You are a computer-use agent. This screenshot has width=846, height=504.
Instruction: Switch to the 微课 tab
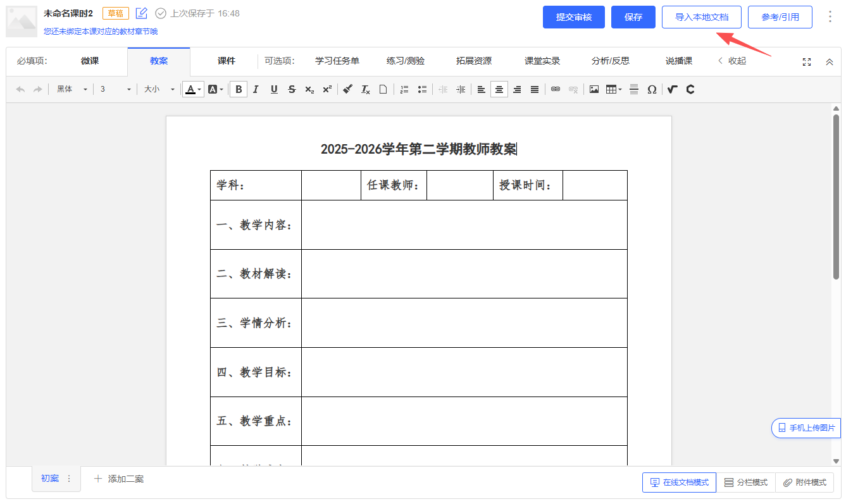(x=90, y=61)
